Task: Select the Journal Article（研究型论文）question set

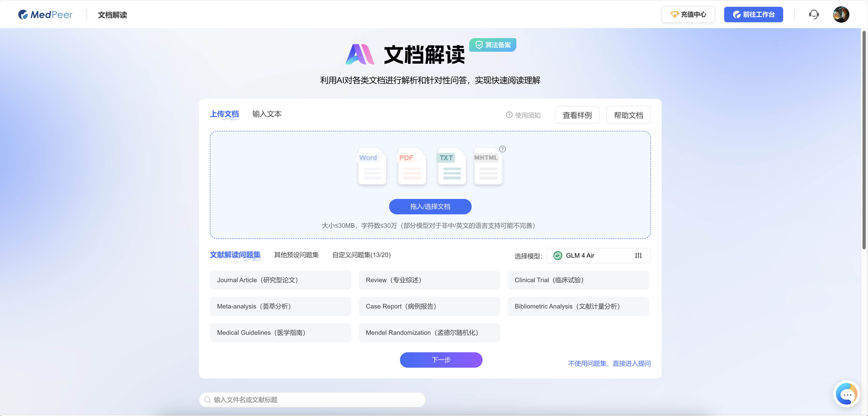Action: coord(280,280)
